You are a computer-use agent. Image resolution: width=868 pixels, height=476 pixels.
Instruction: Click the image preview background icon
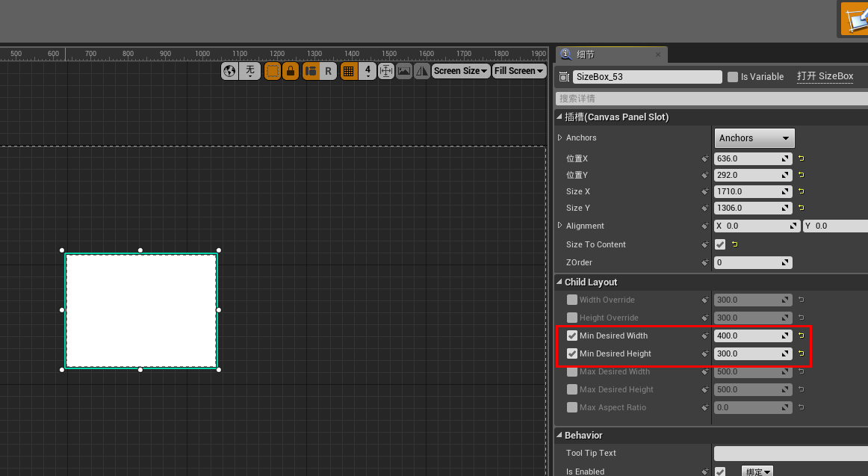pyautogui.click(x=404, y=71)
